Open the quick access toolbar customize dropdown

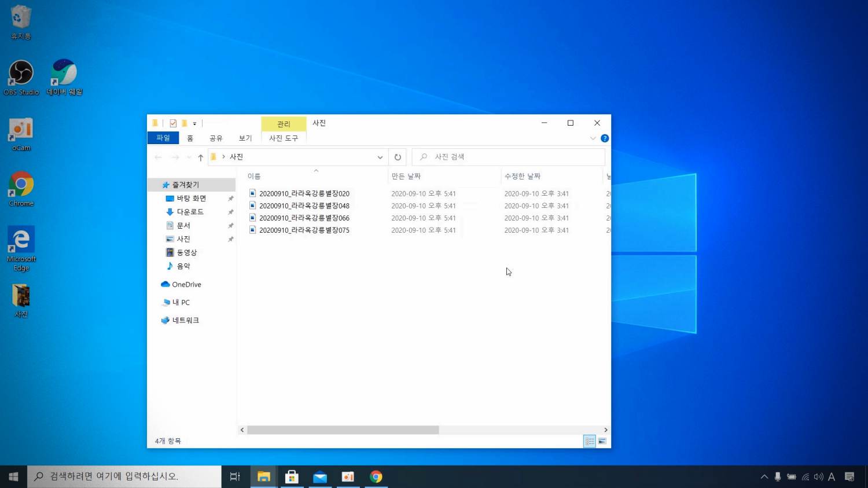(x=194, y=123)
